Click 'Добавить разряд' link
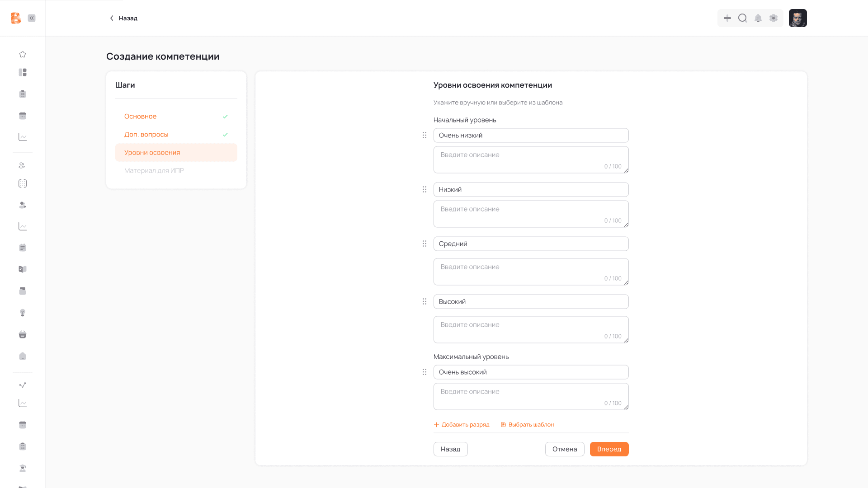Image resolution: width=868 pixels, height=488 pixels. coord(462,425)
